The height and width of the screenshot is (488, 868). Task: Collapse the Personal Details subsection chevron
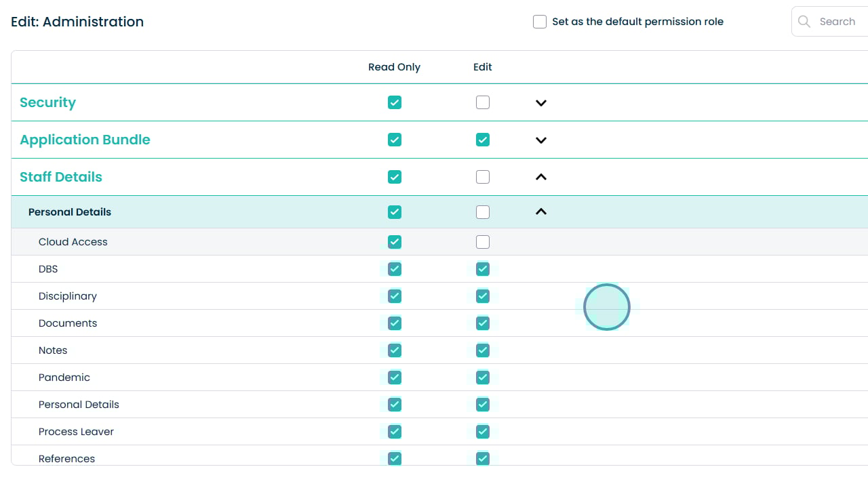point(540,212)
